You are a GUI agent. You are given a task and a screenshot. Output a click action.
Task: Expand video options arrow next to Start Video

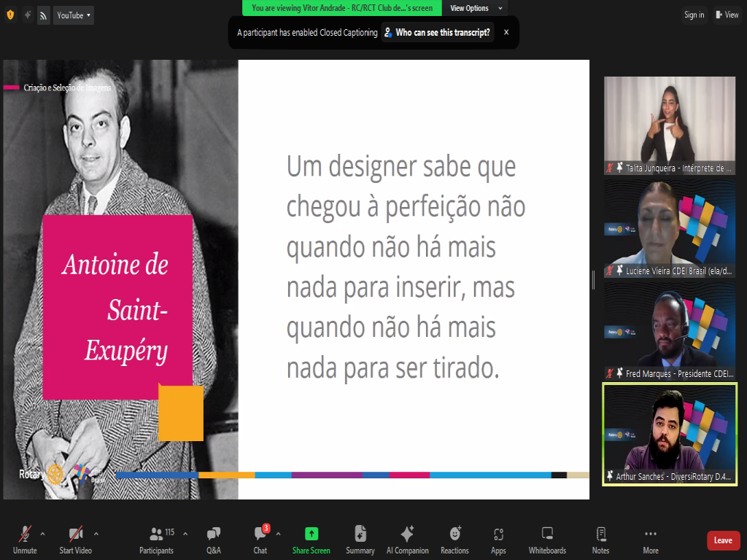click(96, 533)
